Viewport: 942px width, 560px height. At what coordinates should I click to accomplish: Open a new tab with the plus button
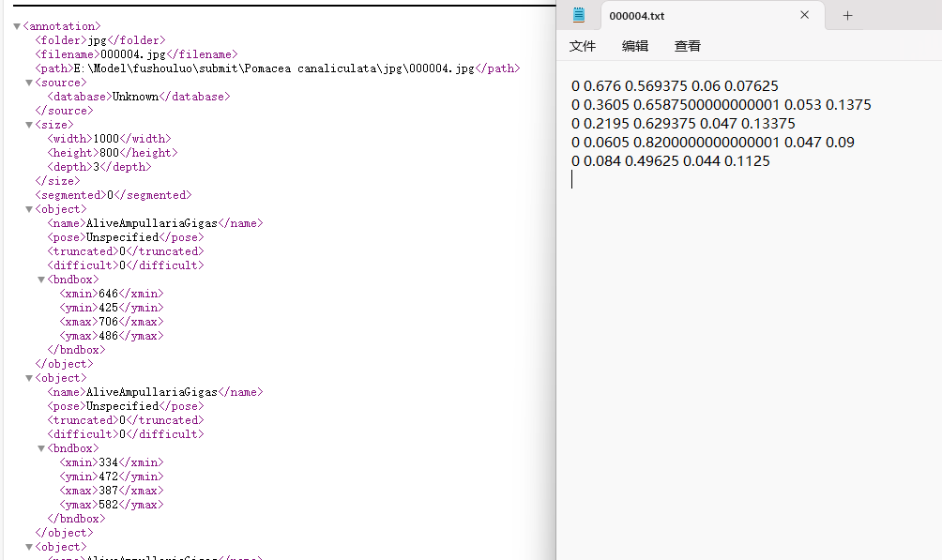coord(847,15)
